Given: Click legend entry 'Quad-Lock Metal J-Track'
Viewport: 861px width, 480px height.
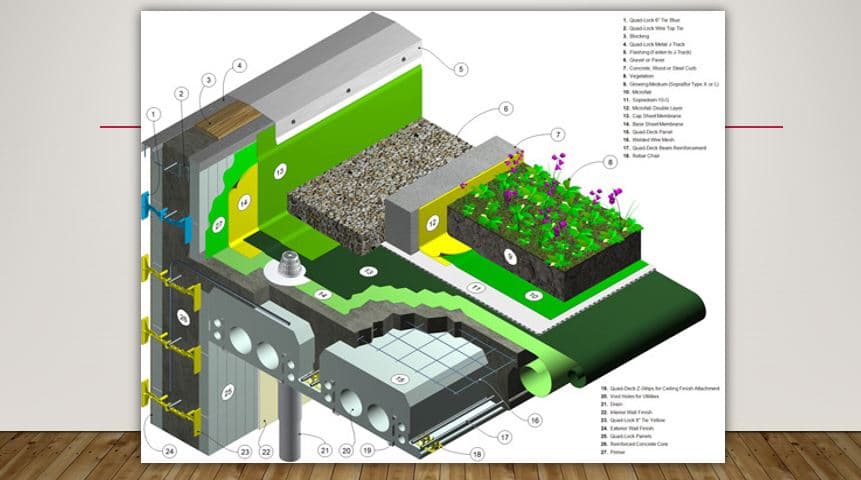Looking at the screenshot, I should (657, 44).
